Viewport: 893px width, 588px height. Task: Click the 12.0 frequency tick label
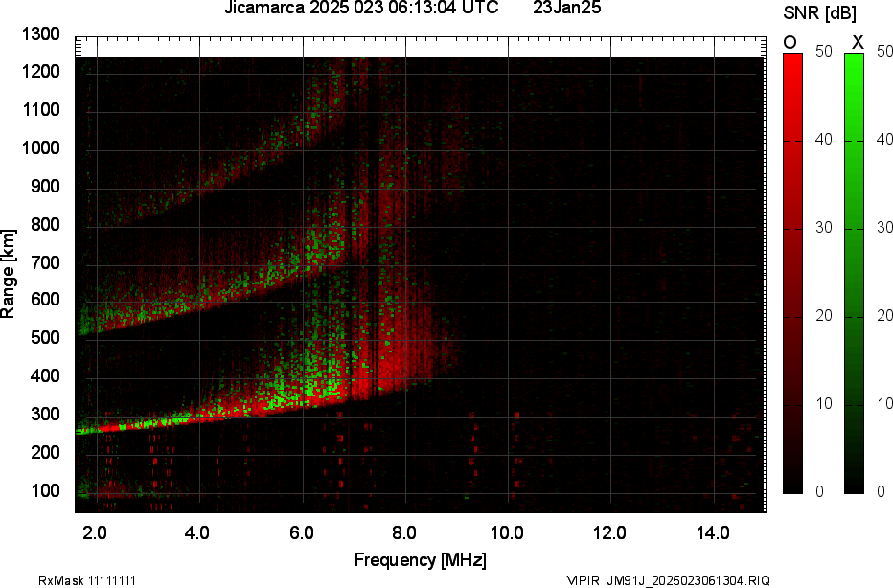click(x=609, y=531)
